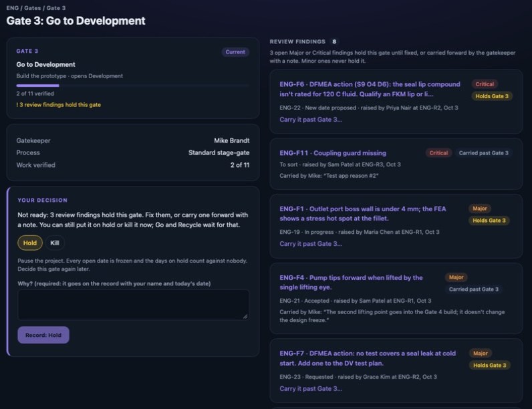
Task: Click Gate 3 breadcrumb entry
Action: pos(56,8)
